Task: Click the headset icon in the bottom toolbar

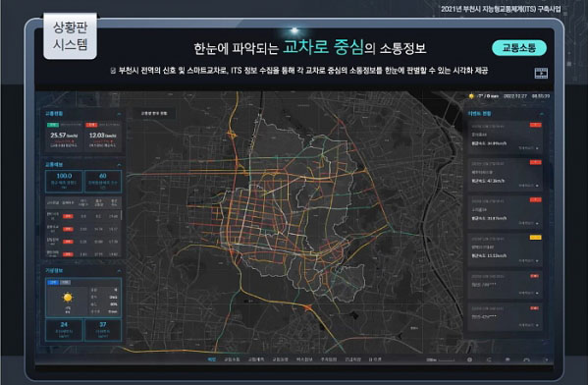Action: [526, 359]
